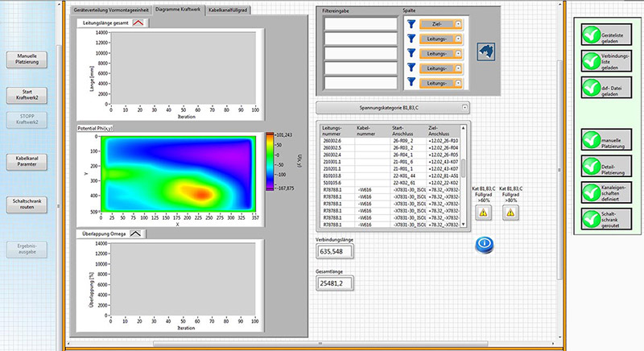Image resolution: width=644 pixels, height=351 pixels.
Task: Open the Leitungs- dropdown in the fifth filter row
Action: click(x=441, y=84)
